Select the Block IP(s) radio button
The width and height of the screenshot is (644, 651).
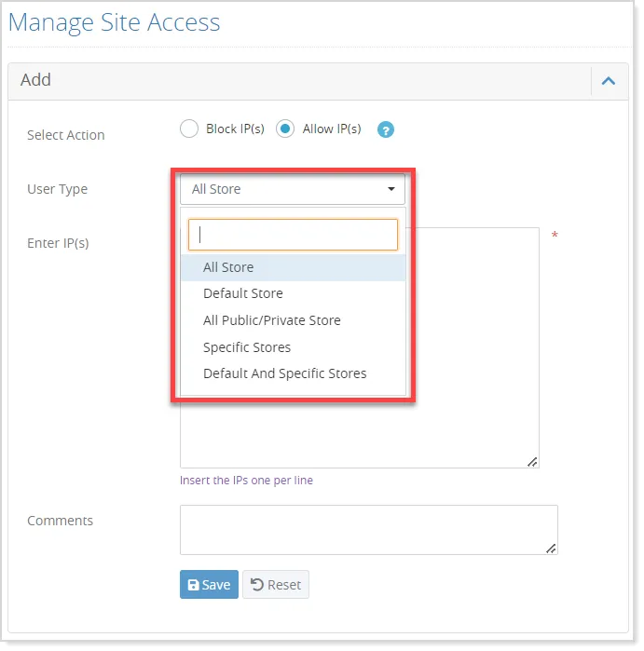189,129
